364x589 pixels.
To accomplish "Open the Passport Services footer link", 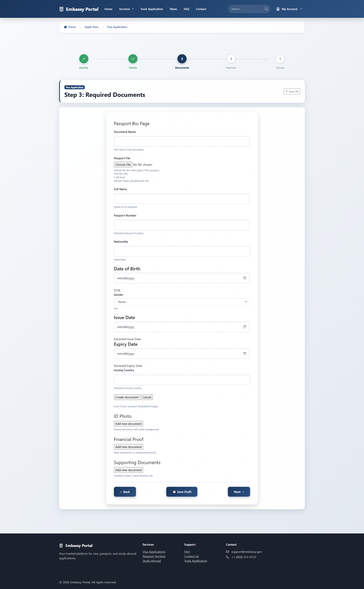I will coord(154,556).
